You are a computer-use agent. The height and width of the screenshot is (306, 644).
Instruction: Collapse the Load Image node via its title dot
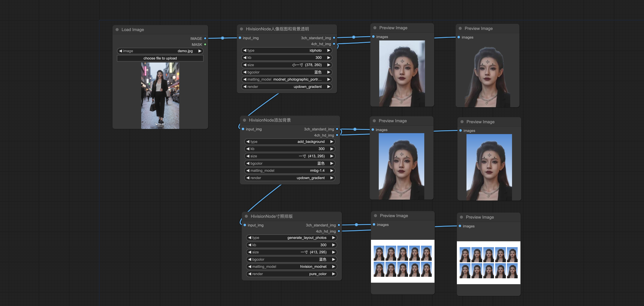117,30
